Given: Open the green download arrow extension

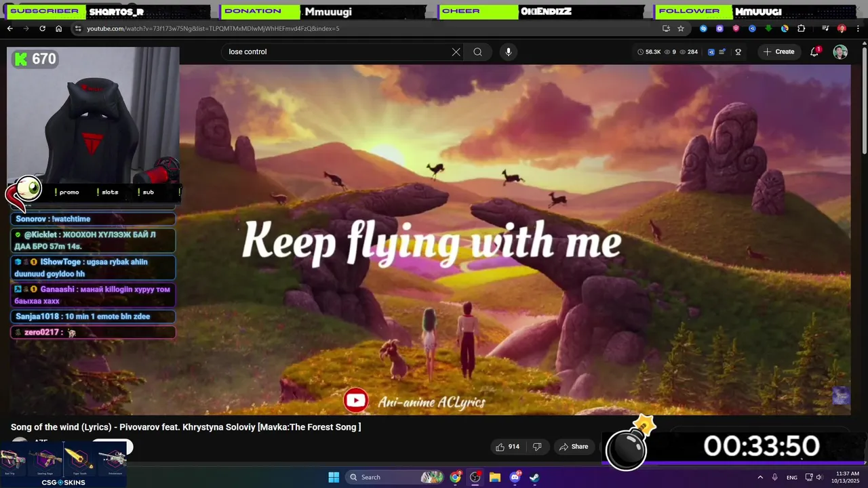Looking at the screenshot, I should coord(768,28).
